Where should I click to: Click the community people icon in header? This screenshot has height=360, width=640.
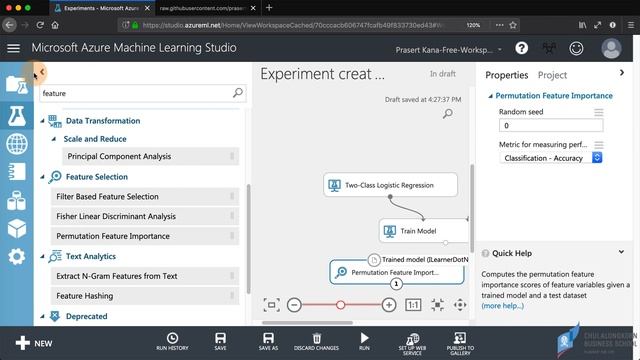point(549,48)
